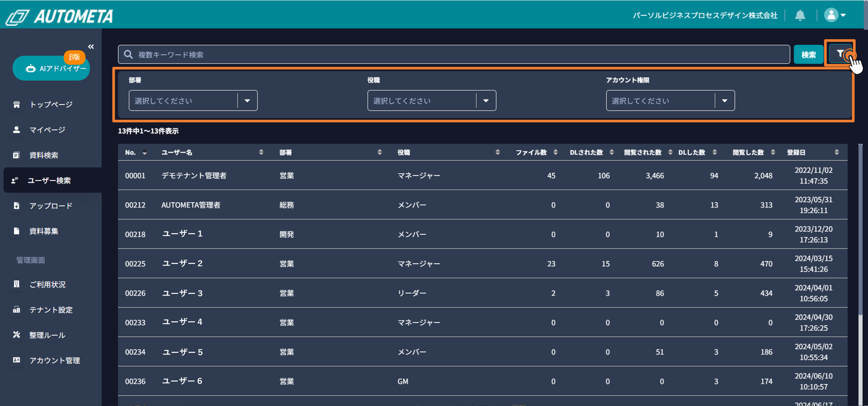
Task: Click the GM role cell
Action: pyautogui.click(x=403, y=381)
